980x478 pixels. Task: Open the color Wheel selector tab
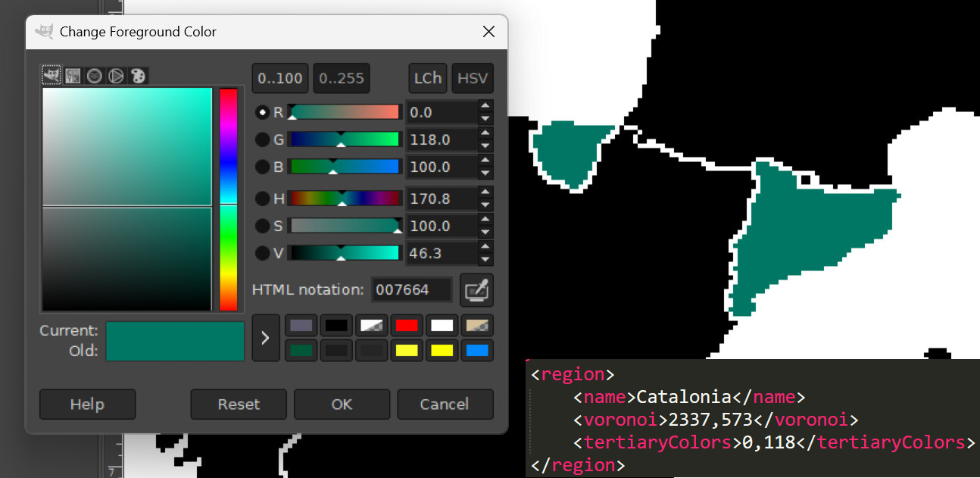pyautogui.click(x=116, y=76)
